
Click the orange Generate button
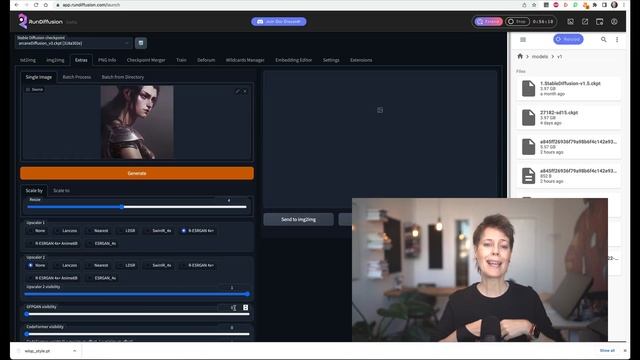[137, 173]
